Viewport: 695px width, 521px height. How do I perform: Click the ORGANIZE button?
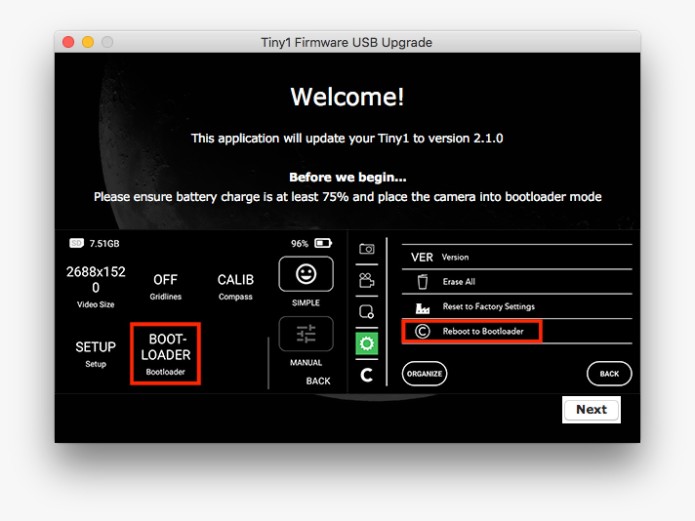424,373
